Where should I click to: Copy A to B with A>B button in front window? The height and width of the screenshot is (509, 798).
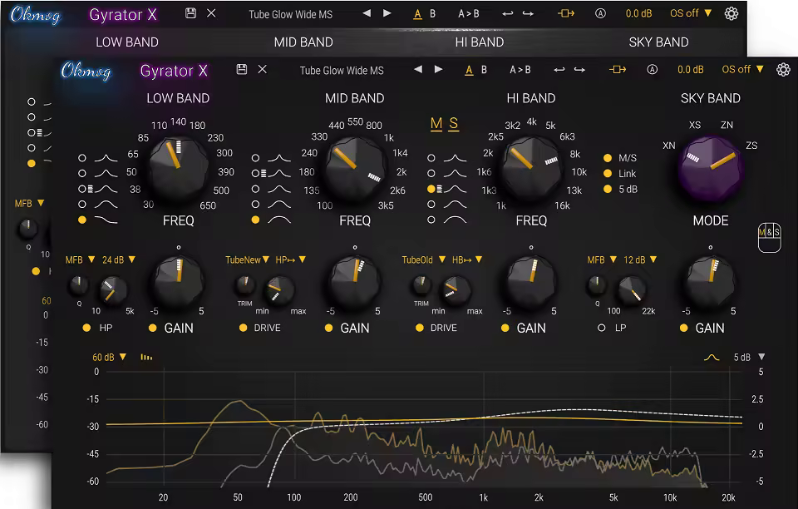coord(520,70)
